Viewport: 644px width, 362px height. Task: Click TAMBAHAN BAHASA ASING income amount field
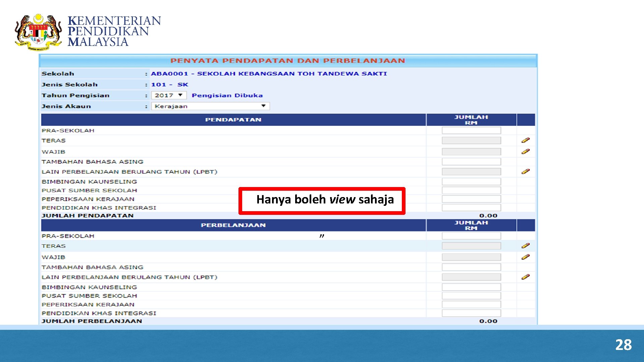click(471, 162)
